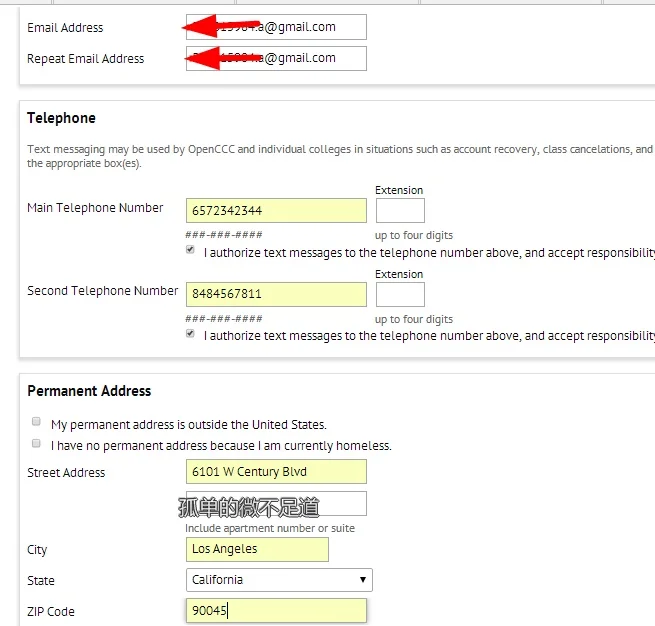655x626 pixels.
Task: Click the Telephone section heading
Action: (x=61, y=118)
